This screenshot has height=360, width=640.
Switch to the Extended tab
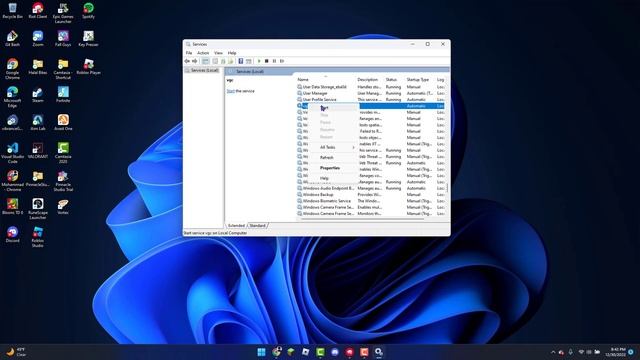pyautogui.click(x=236, y=225)
